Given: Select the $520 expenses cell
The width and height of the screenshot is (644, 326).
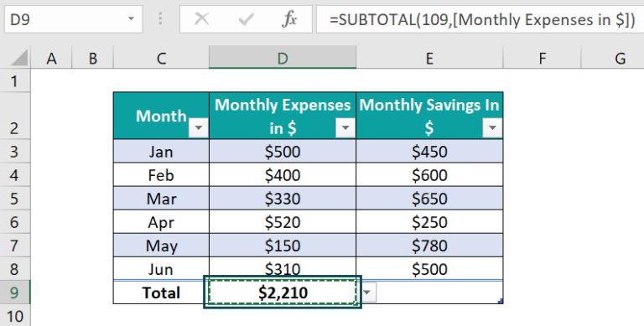Looking at the screenshot, I should point(283,222).
